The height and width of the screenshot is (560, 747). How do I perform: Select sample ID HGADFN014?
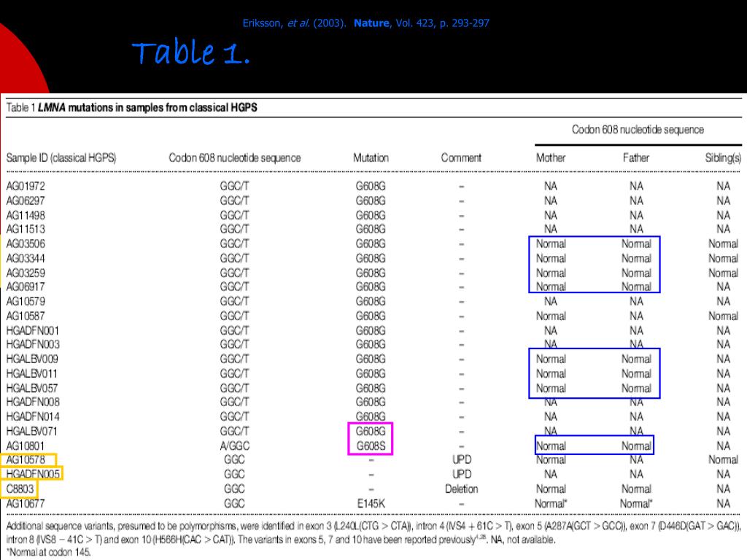pos(32,416)
